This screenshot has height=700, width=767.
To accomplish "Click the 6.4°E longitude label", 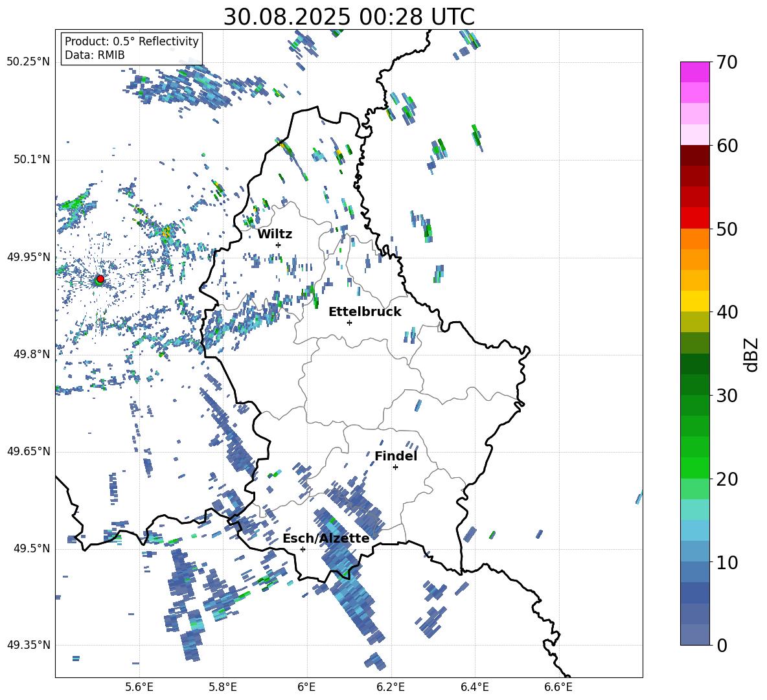I will (x=474, y=687).
